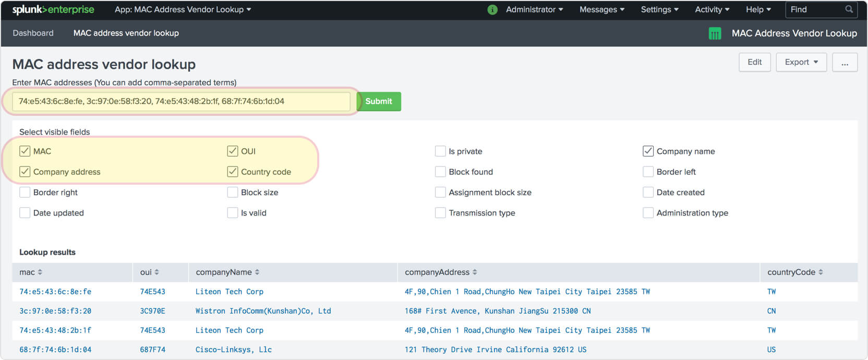
Task: Open the more options ellipsis button
Action: tap(845, 62)
